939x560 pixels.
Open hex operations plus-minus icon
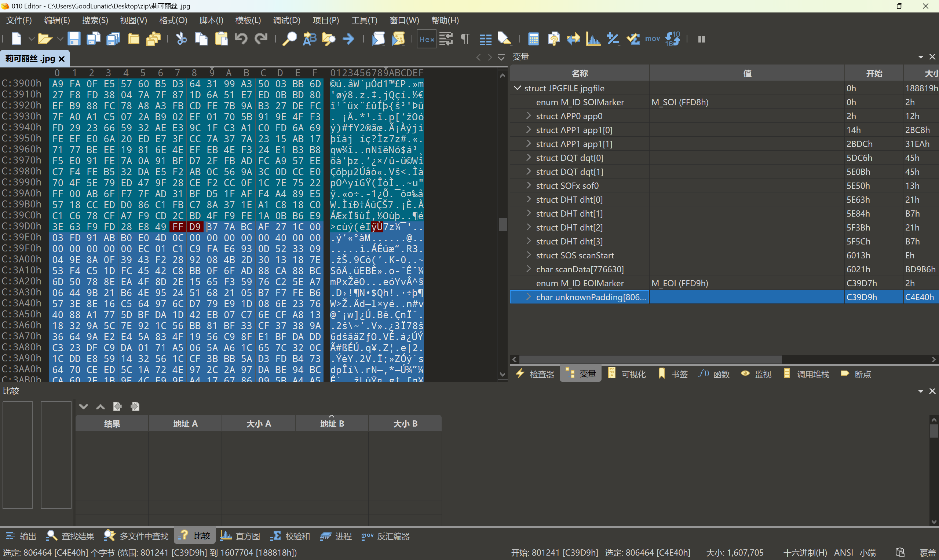point(613,38)
